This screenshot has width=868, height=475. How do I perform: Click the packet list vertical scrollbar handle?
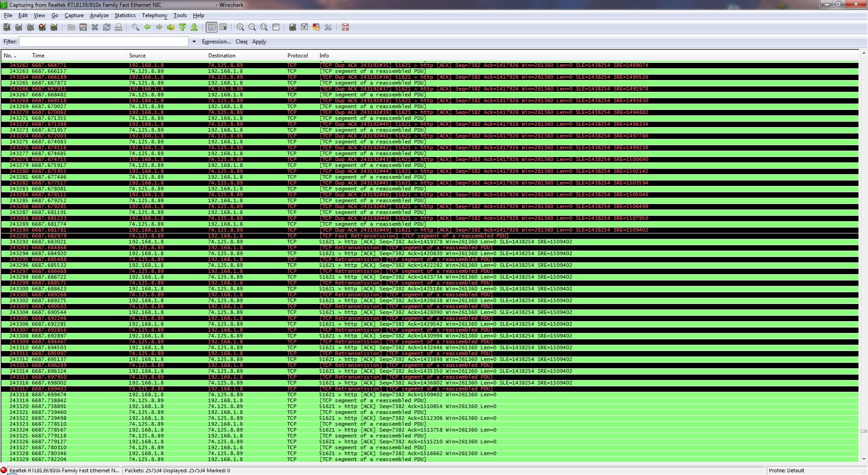[x=863, y=431]
